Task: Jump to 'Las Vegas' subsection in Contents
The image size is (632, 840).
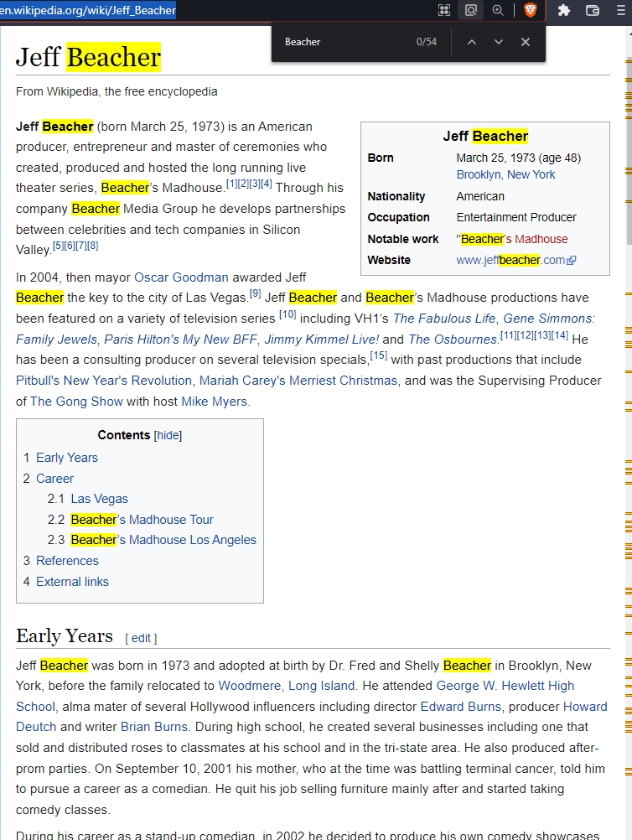Action: pos(99,499)
